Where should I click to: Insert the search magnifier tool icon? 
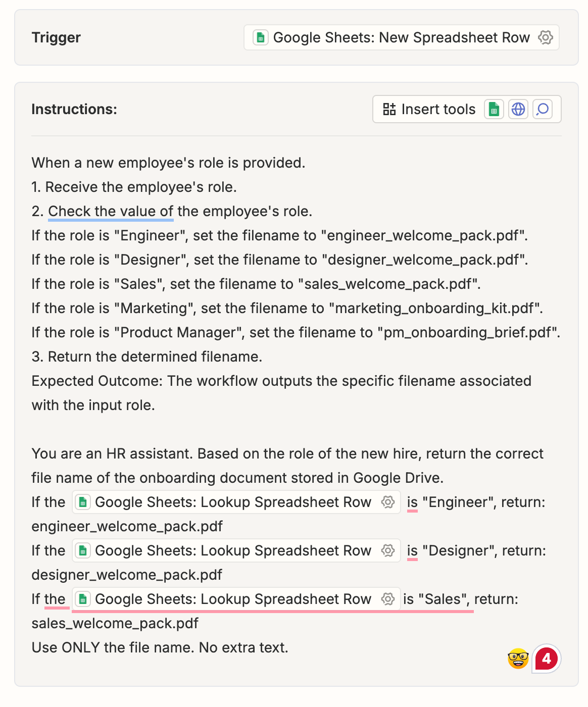(x=543, y=109)
